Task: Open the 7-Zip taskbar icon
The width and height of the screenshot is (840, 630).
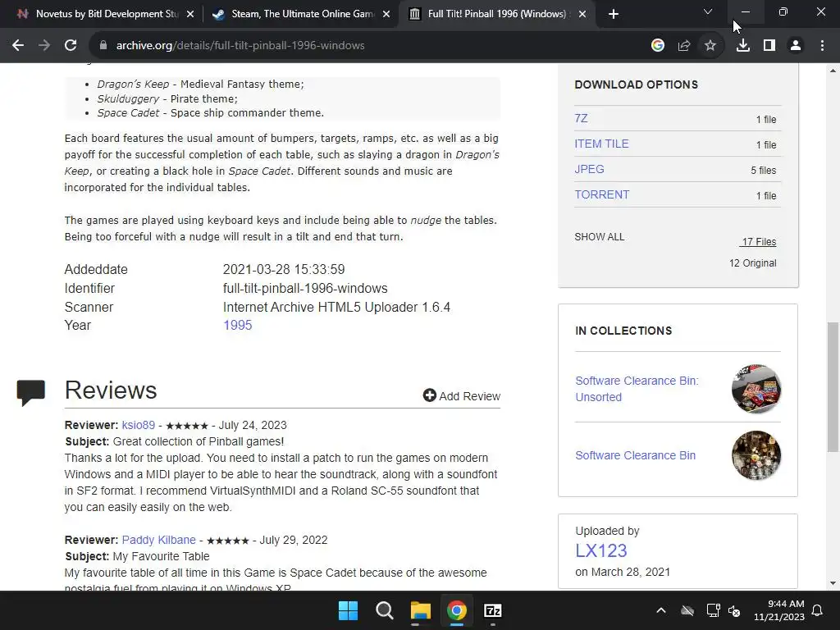Action: [492, 610]
